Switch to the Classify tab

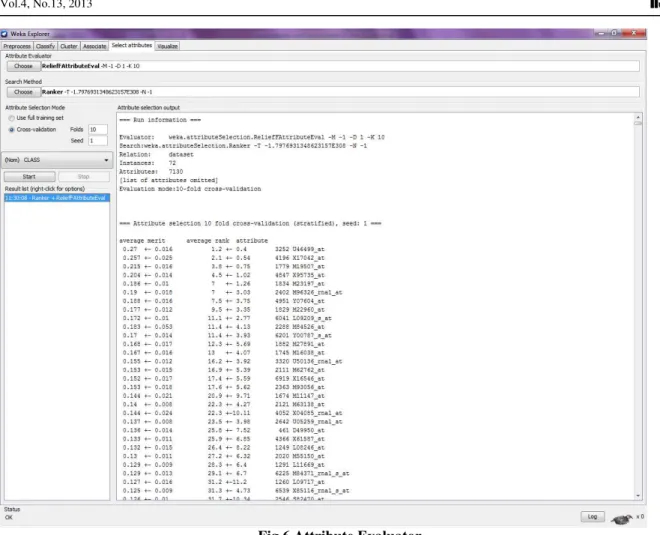point(45,46)
